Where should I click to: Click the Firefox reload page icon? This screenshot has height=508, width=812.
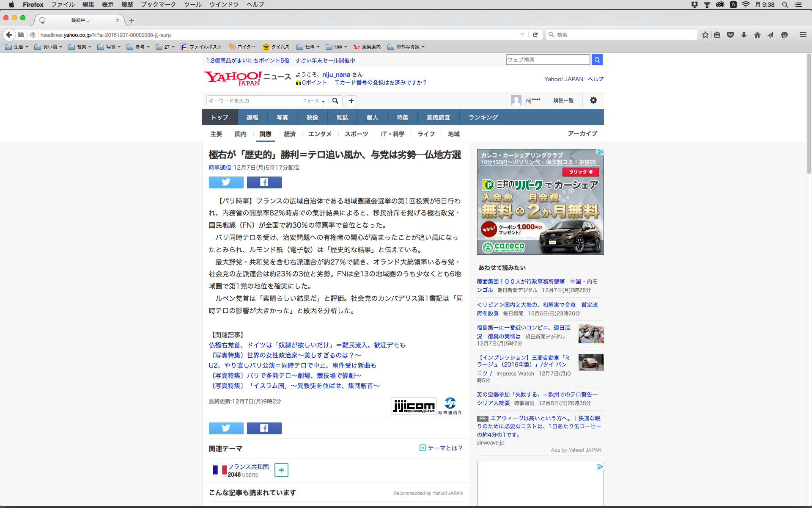click(x=535, y=35)
